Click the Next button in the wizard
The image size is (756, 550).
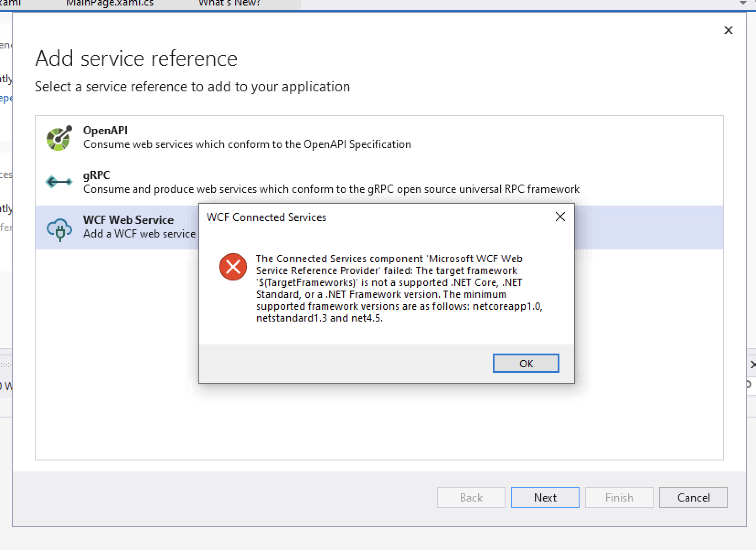pos(545,497)
